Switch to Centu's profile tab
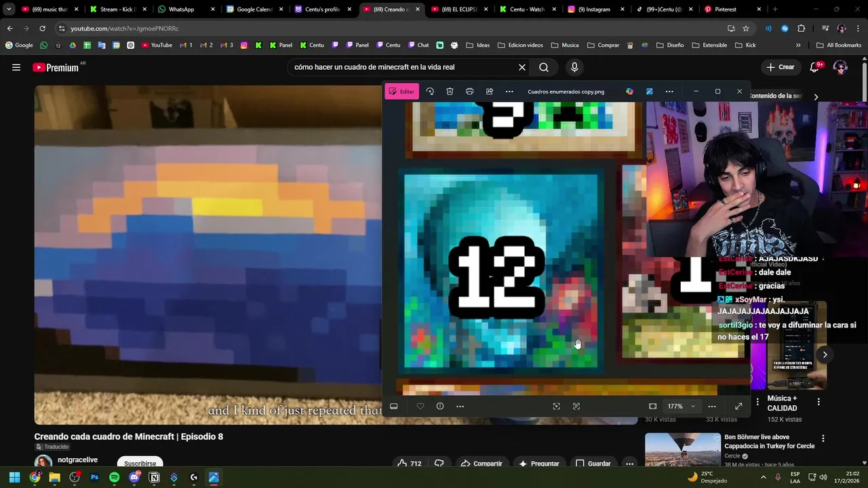Screen dimensions: 868x488 tap(322, 9)
